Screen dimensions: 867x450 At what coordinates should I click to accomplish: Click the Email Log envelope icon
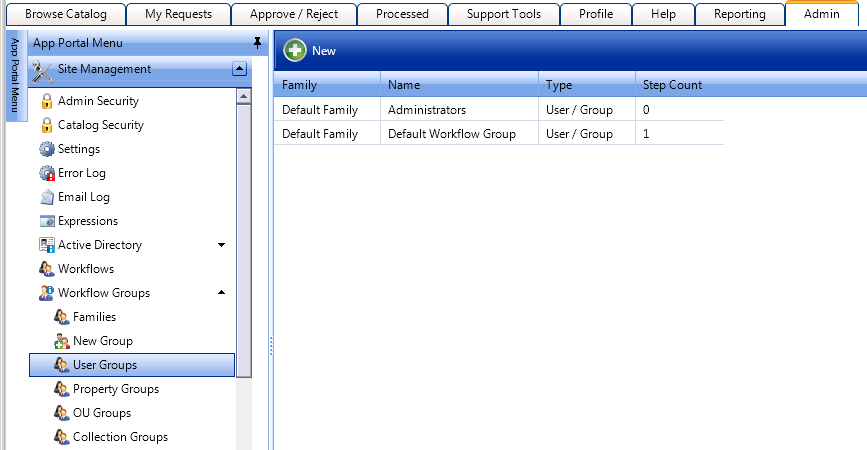click(46, 197)
